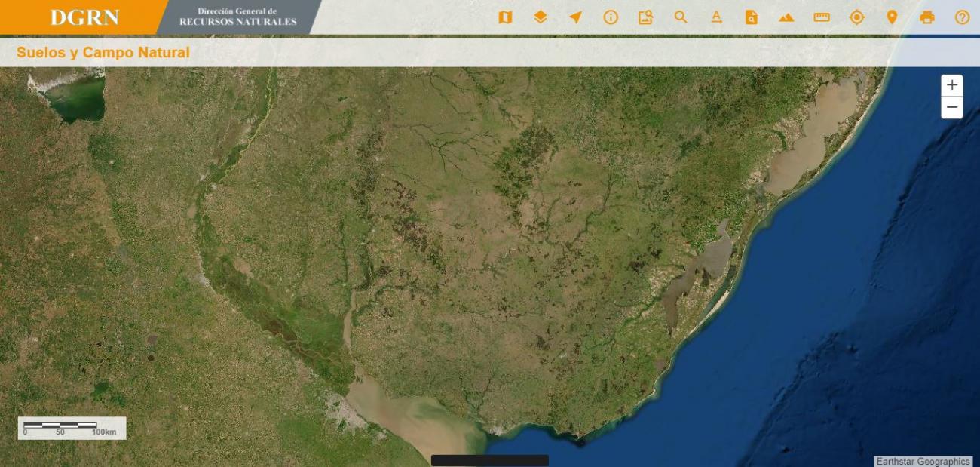Select the place marker tool
Viewport: 980px width, 467px height.
point(893,17)
